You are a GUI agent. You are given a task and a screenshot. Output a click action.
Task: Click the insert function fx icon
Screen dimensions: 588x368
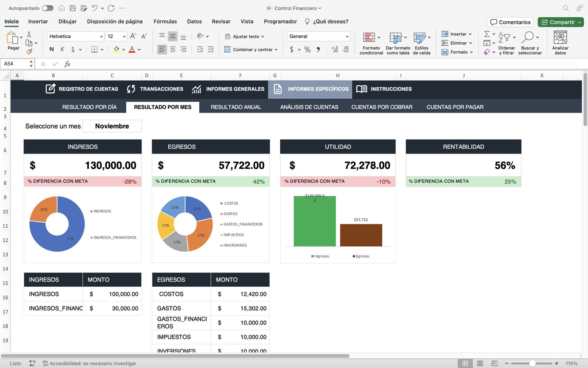pos(67,64)
